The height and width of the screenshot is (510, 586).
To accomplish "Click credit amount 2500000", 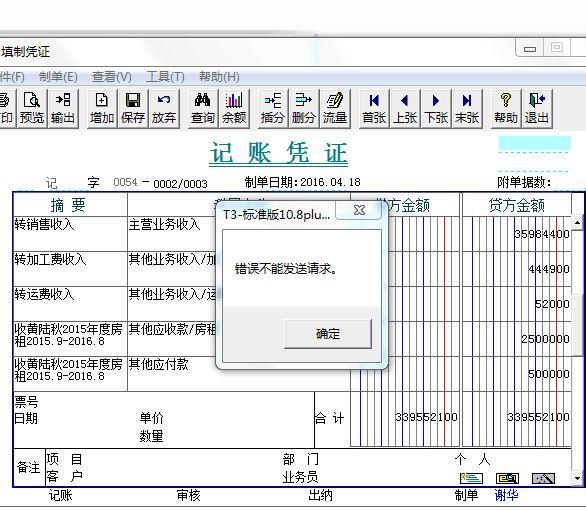I will point(545,339).
